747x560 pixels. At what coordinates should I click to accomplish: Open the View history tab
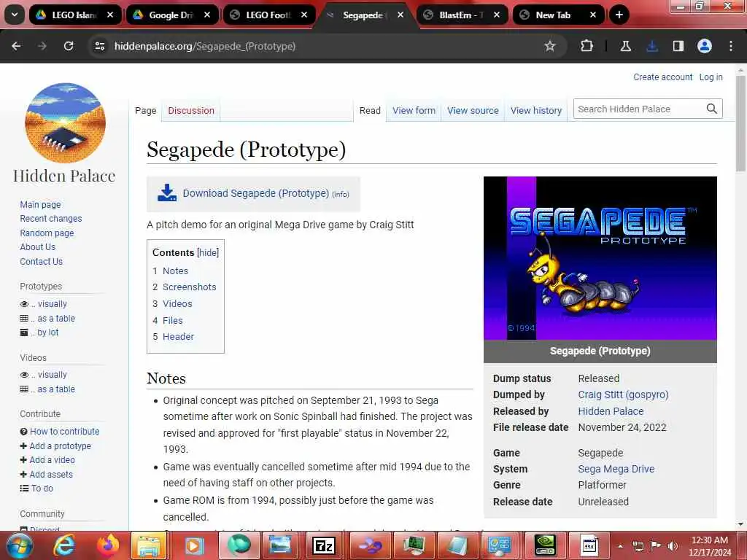[536, 111]
